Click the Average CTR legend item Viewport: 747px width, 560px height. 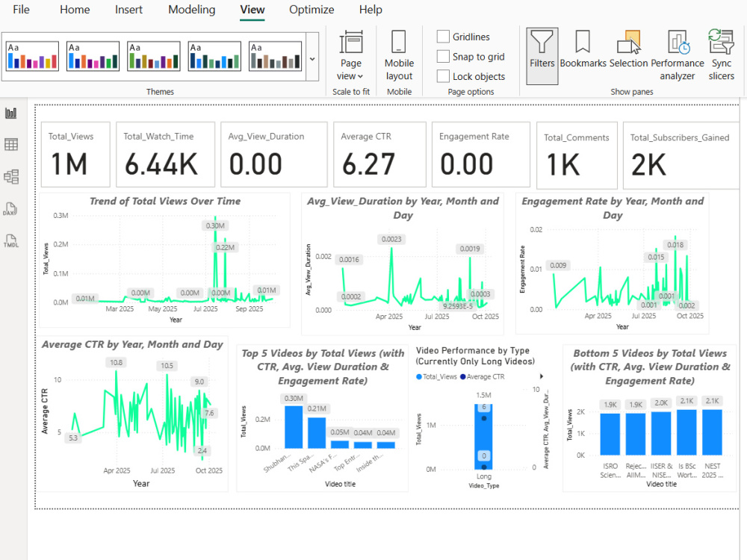(483, 376)
